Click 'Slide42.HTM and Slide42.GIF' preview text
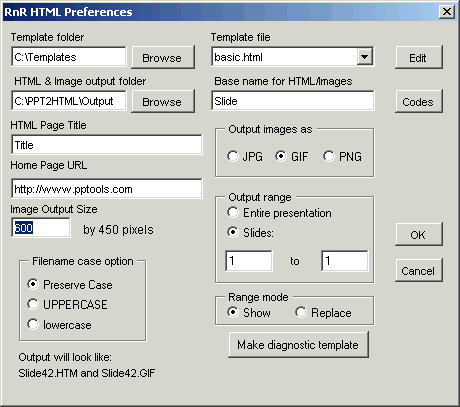This screenshot has height=407, width=460. [87, 373]
